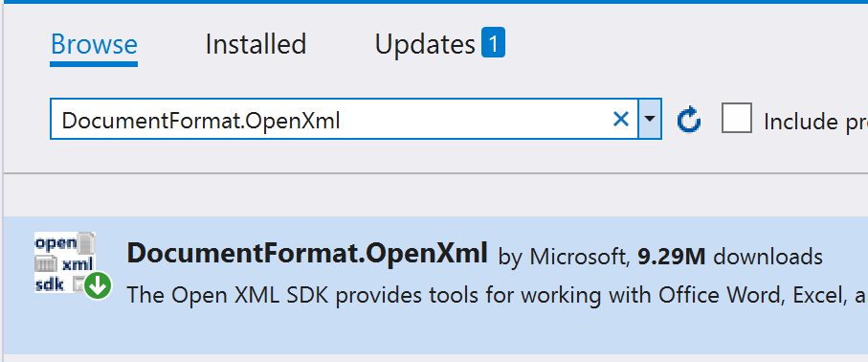Click the 'by Microsoft' author text
The height and width of the screenshot is (362, 868).
[x=565, y=256]
